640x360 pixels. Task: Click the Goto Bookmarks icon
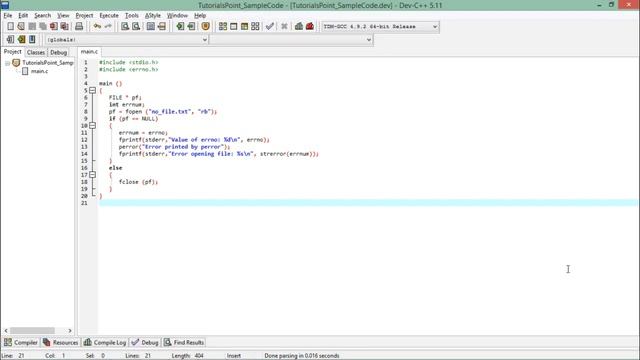point(32,40)
